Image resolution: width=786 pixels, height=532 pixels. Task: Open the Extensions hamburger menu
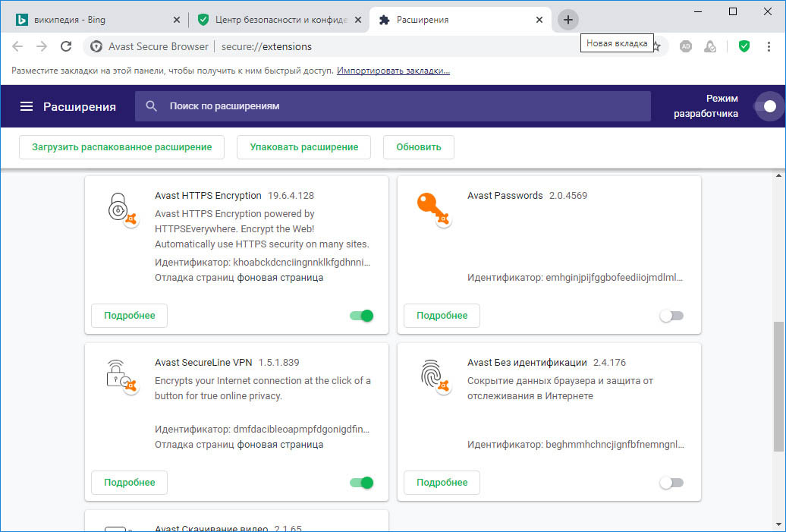pyautogui.click(x=27, y=106)
